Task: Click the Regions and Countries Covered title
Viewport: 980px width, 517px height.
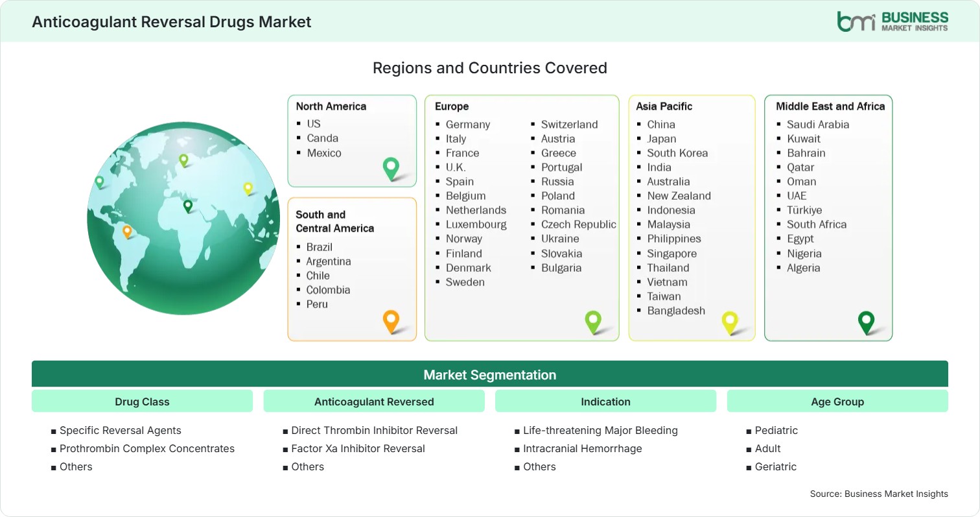Action: 490,67
